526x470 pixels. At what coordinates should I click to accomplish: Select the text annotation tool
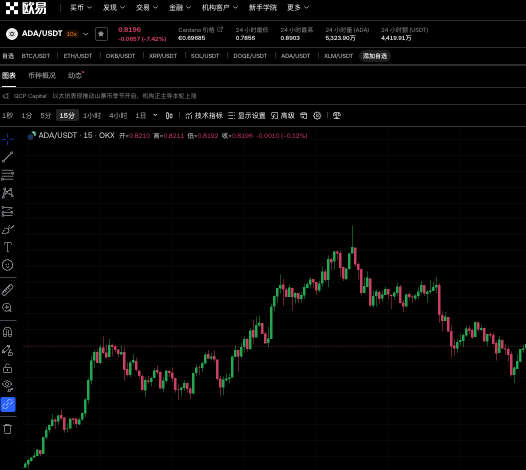pyautogui.click(x=7, y=247)
